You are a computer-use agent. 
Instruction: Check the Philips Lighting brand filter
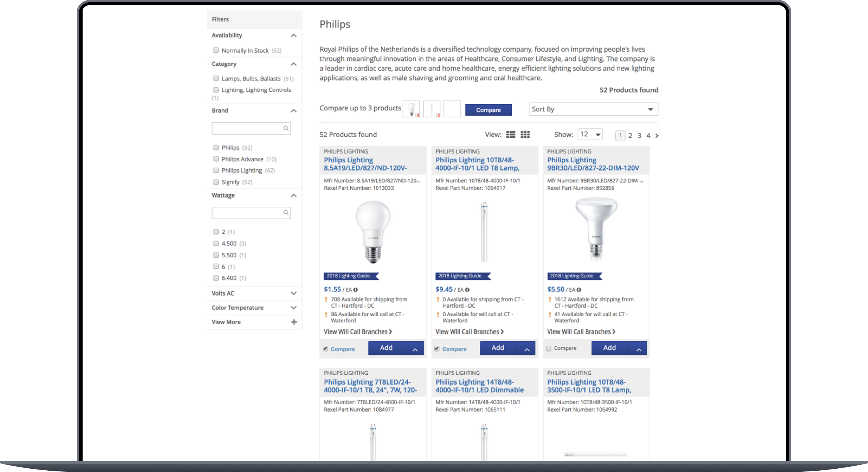pos(216,170)
